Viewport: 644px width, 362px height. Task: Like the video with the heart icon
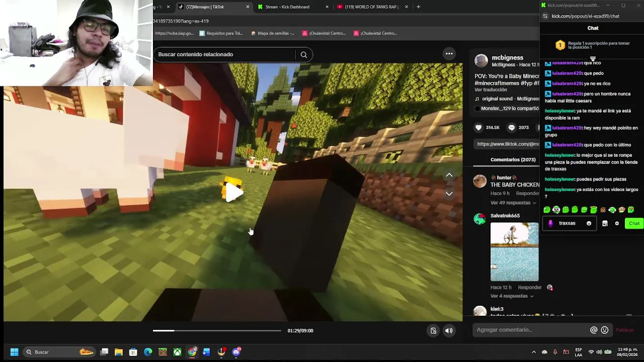(478, 128)
